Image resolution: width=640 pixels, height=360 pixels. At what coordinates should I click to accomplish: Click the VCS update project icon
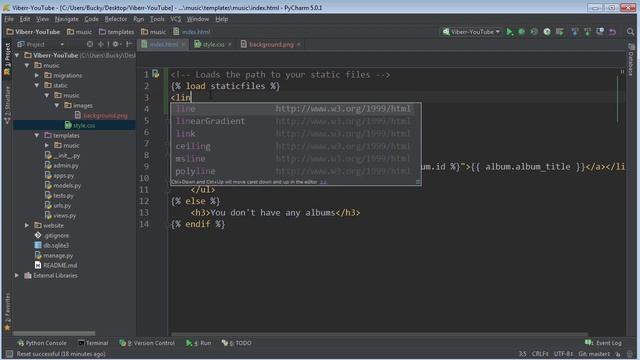[x=575, y=32]
